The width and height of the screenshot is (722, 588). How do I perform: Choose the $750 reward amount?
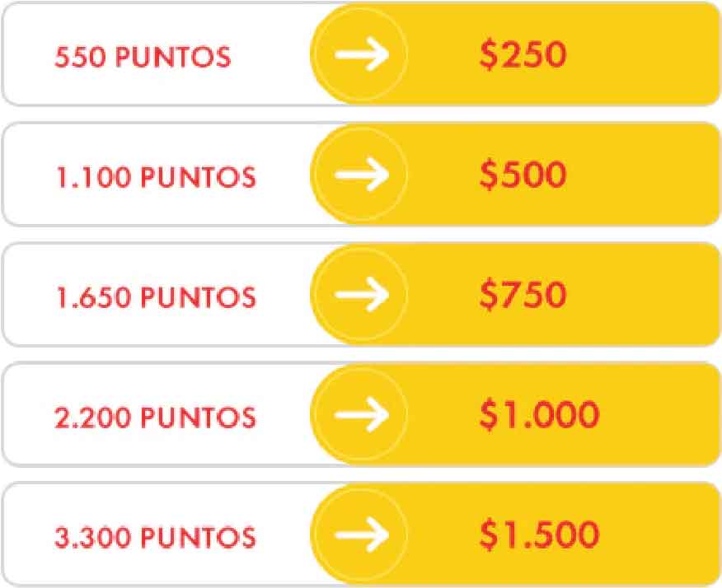click(x=523, y=295)
